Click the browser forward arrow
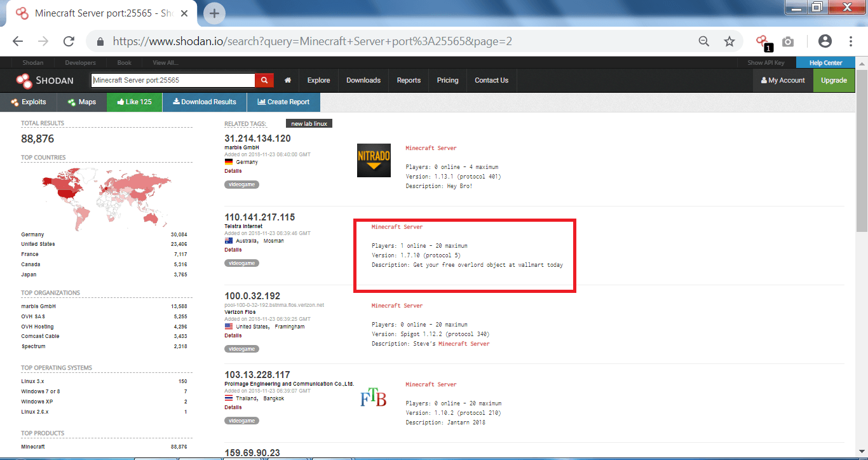This screenshot has width=868, height=460. coord(43,41)
